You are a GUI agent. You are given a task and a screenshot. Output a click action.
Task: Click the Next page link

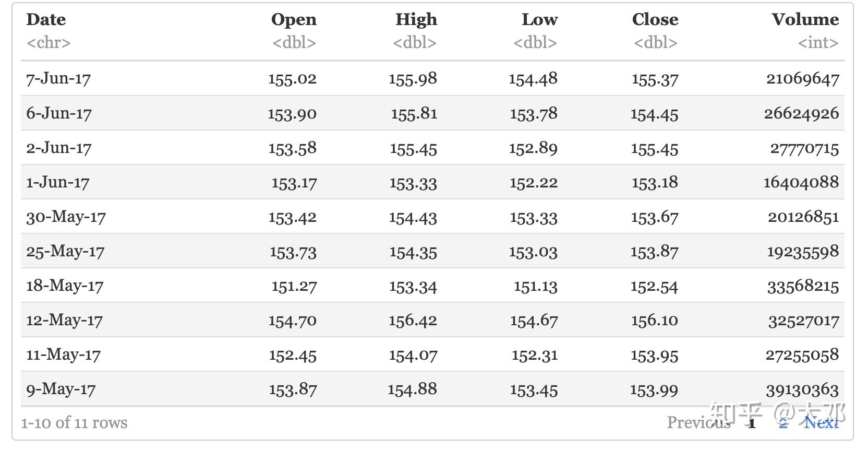[x=821, y=422]
